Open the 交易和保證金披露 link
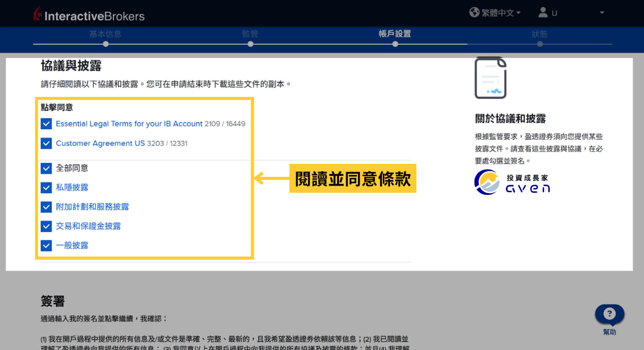This screenshot has width=644, height=350. 88,226
